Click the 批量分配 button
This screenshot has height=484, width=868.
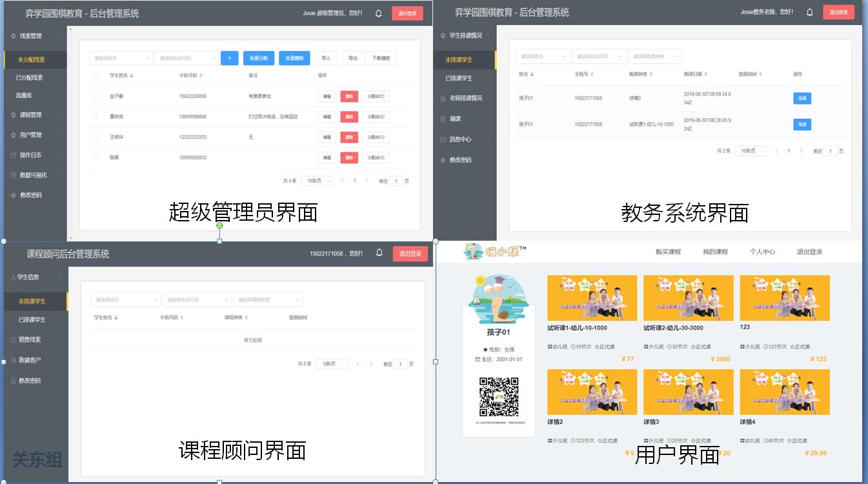pos(259,58)
